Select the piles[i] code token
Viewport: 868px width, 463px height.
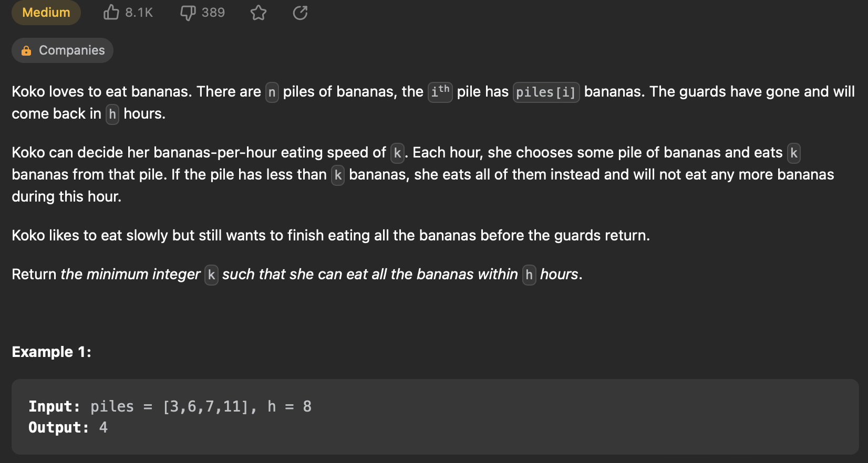point(546,92)
